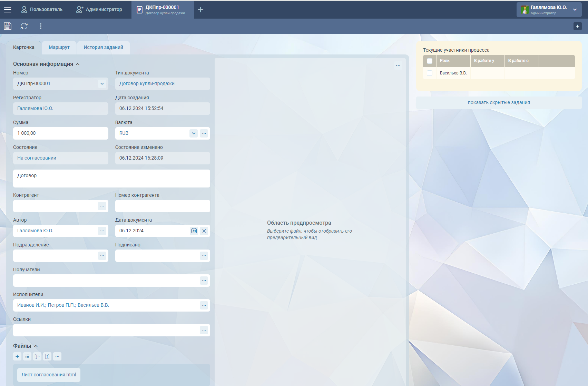
Task: Add a new file in Файлы section
Action: 17,356
